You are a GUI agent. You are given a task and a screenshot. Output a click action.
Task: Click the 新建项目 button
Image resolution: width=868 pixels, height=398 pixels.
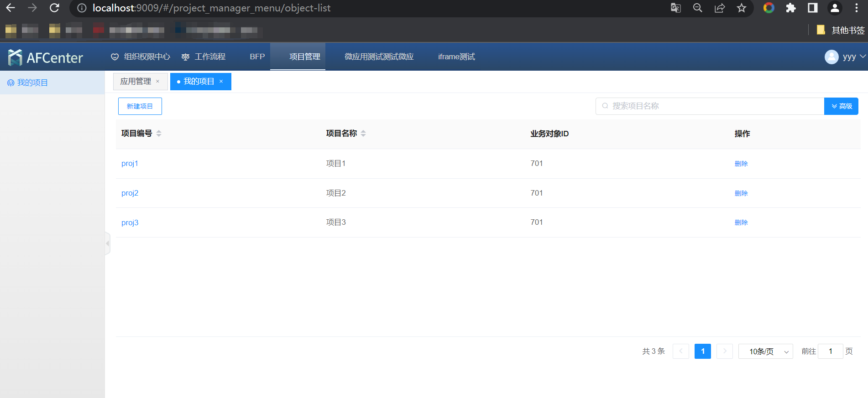click(140, 106)
